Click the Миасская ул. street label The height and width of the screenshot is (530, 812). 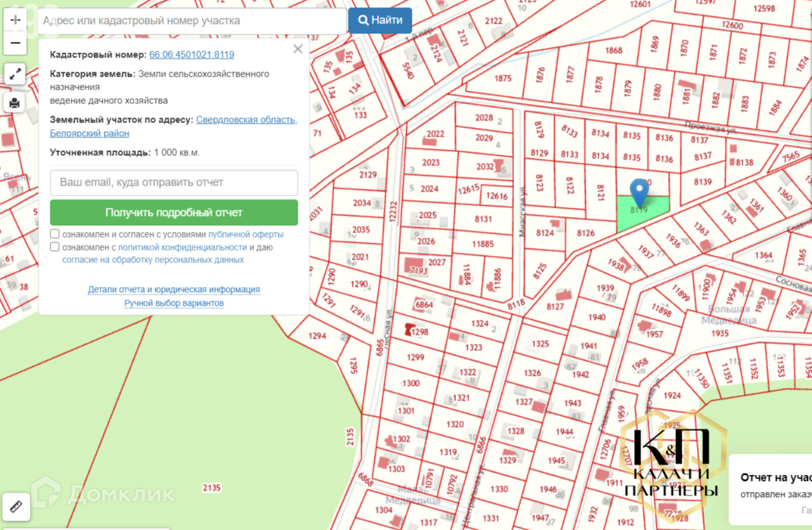[523, 212]
